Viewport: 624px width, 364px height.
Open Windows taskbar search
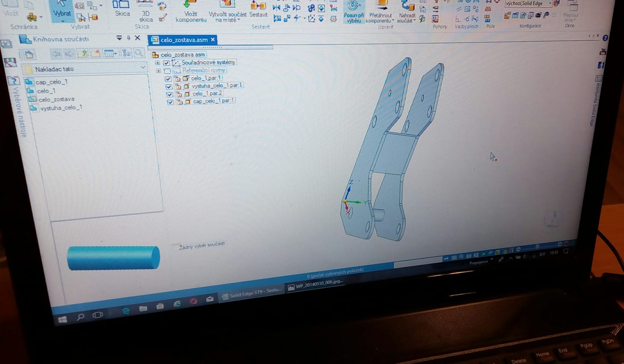pyautogui.click(x=80, y=317)
